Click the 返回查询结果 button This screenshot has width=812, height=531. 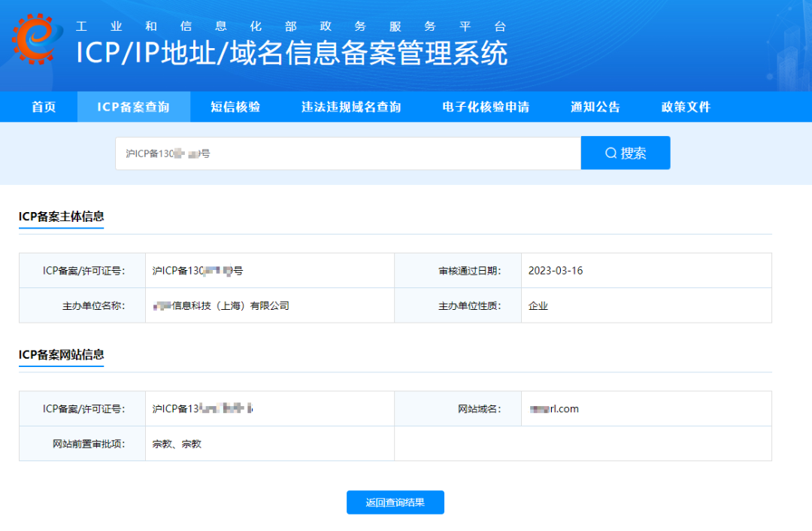395,502
